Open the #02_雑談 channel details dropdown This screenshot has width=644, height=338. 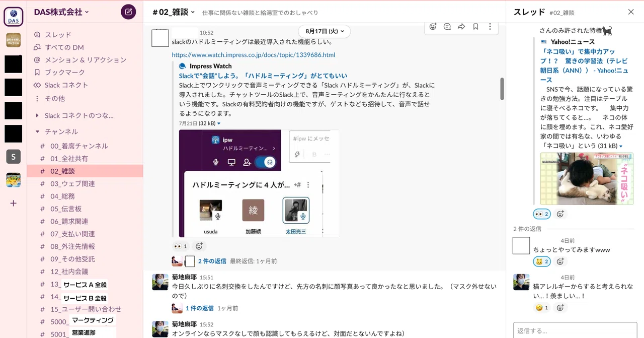point(174,12)
